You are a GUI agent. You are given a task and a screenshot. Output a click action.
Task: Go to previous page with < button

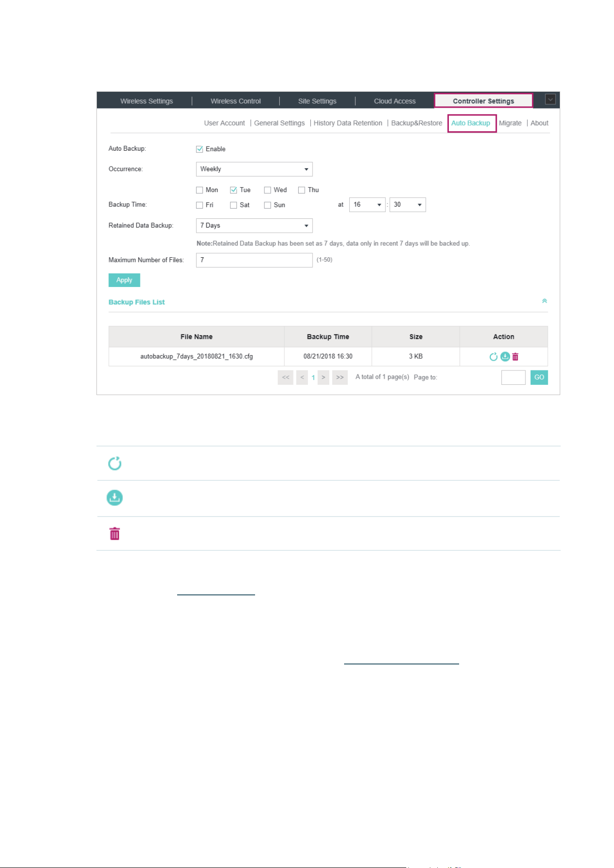tap(302, 377)
